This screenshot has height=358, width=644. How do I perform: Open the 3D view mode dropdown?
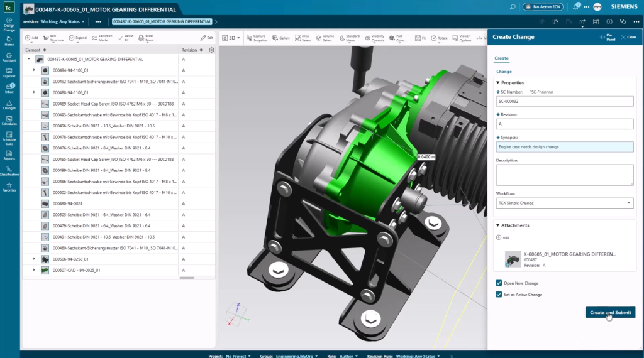231,38
